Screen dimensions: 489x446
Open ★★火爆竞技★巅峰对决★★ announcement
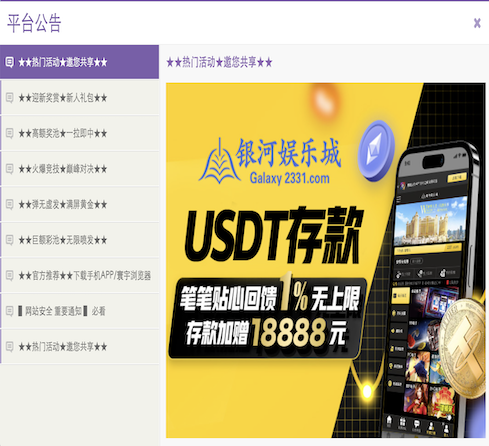coord(79,169)
